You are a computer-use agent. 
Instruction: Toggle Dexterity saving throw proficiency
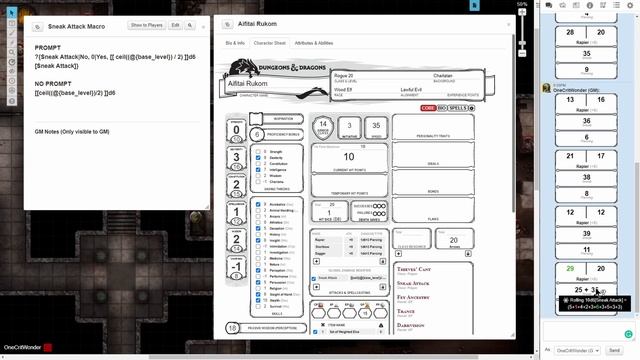(x=258, y=158)
